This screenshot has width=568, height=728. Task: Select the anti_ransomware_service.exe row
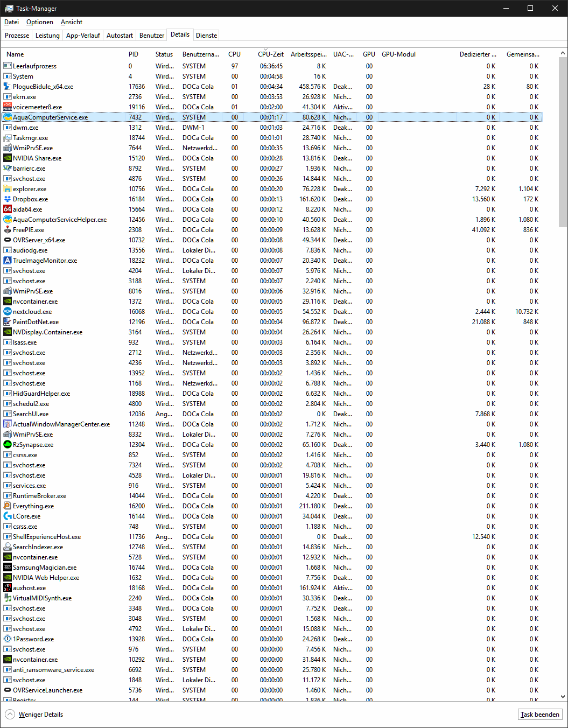pos(272,670)
